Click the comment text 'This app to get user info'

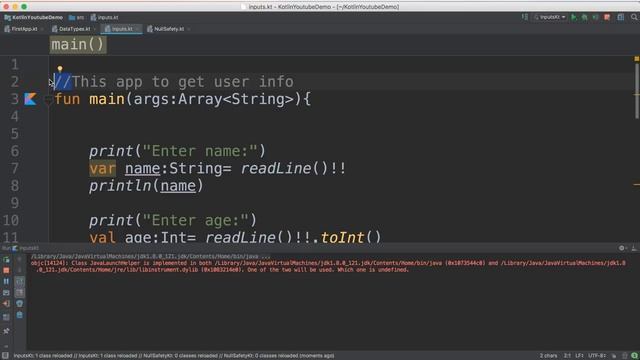(x=183, y=82)
